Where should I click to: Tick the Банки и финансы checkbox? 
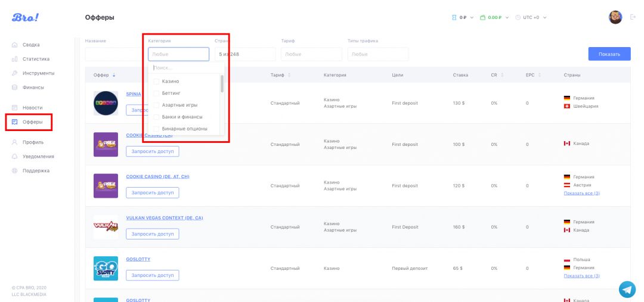[156, 117]
